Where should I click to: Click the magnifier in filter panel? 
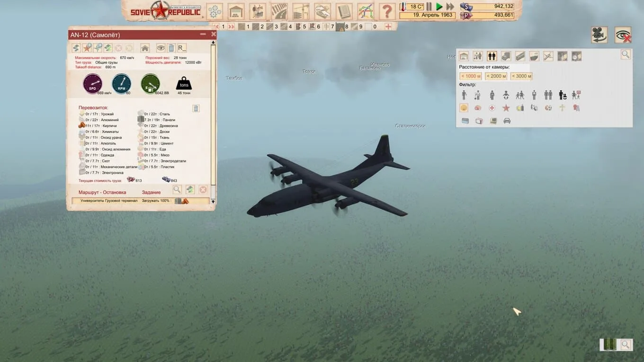pyautogui.click(x=626, y=54)
